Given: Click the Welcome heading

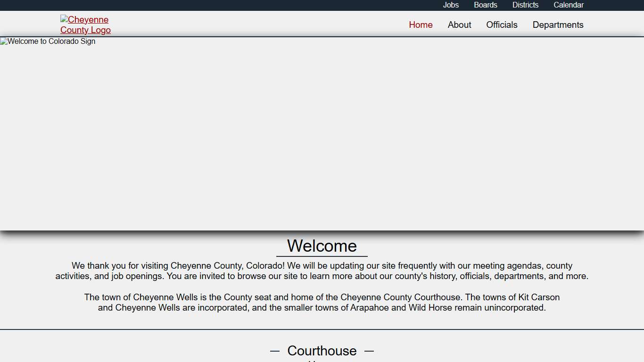Looking at the screenshot, I should coord(322,246).
